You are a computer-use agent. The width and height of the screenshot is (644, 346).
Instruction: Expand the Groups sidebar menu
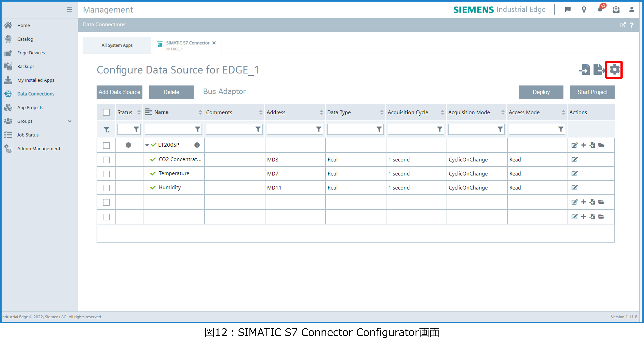pos(70,121)
